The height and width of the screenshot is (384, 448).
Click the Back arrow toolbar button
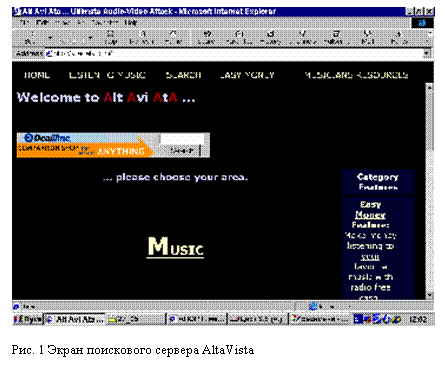[31, 38]
